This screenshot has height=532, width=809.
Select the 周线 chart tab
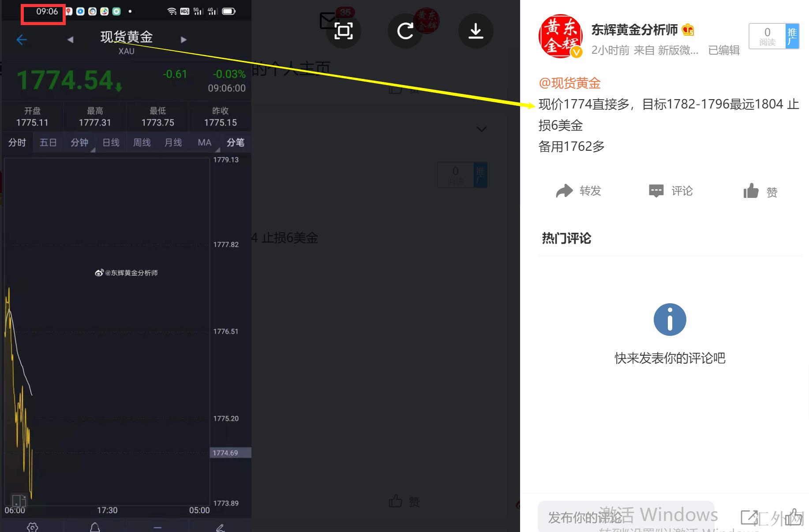point(142,142)
